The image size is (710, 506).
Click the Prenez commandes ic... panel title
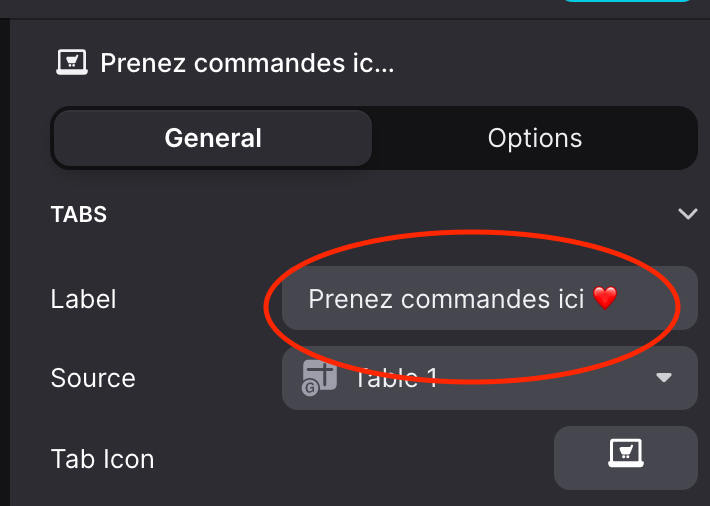click(x=247, y=63)
